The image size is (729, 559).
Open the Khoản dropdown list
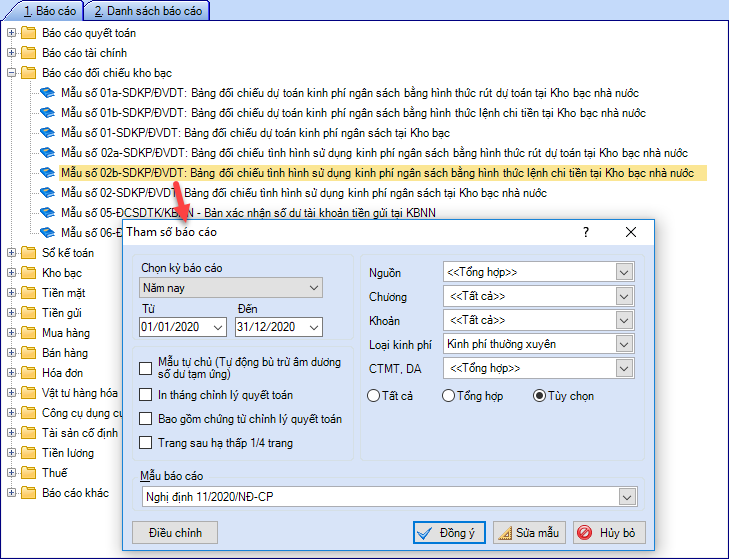[x=624, y=320]
